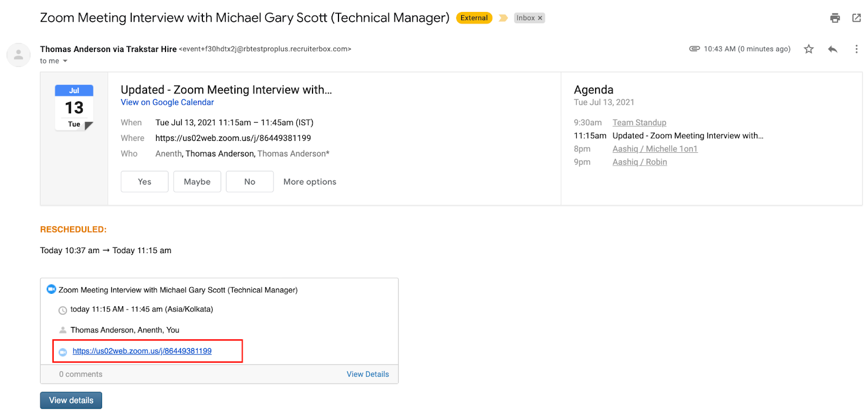Click the attachment paperclip icon
868x412 pixels.
[x=694, y=49]
